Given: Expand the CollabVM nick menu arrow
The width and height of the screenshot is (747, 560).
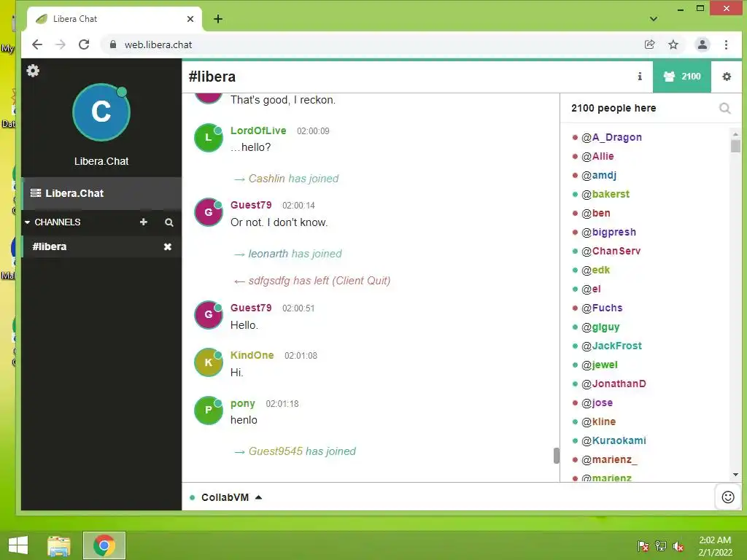Looking at the screenshot, I should click(259, 497).
